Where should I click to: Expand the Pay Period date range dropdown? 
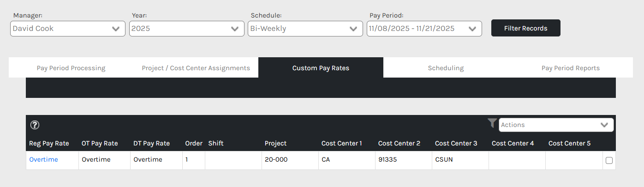424,29
